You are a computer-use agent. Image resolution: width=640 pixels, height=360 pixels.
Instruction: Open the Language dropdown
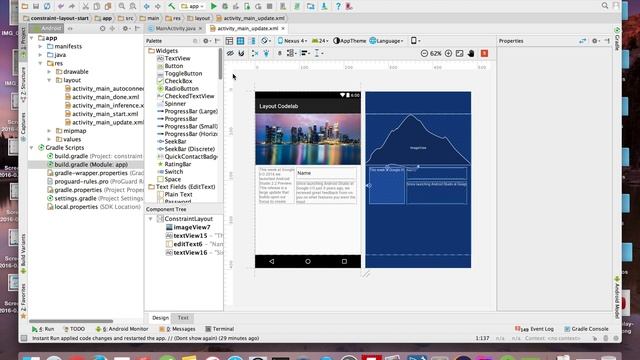(x=387, y=41)
